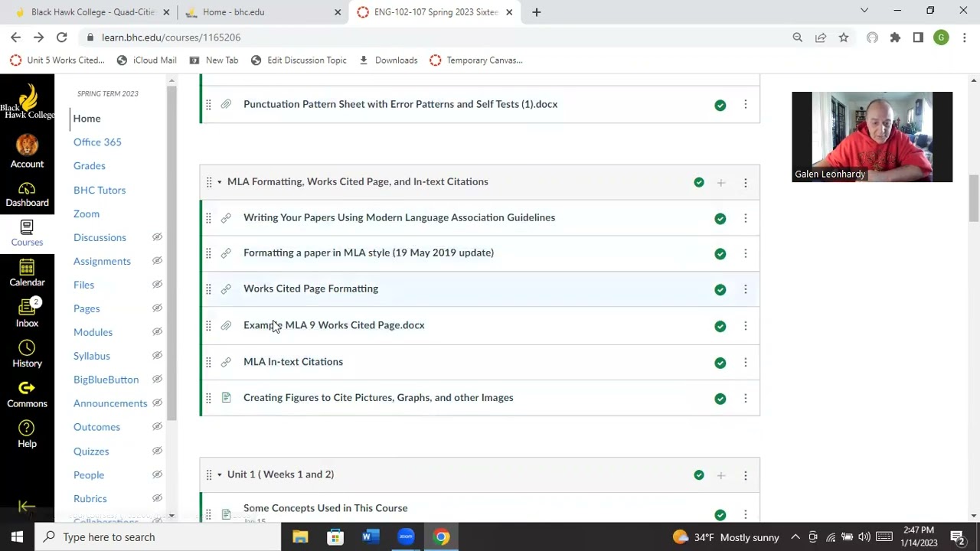This screenshot has height=551, width=980.
Task: Open Announcements in course navigation
Action: [x=110, y=403]
